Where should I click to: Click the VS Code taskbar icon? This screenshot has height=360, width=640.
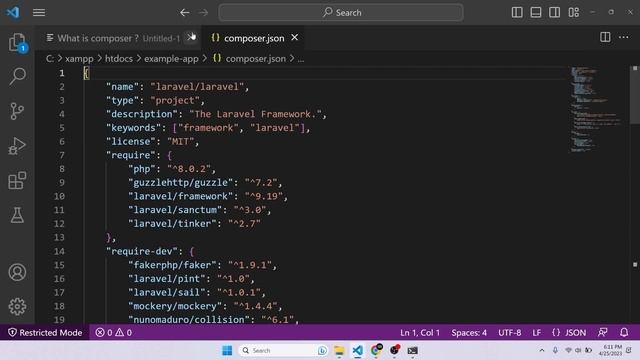[x=358, y=350]
